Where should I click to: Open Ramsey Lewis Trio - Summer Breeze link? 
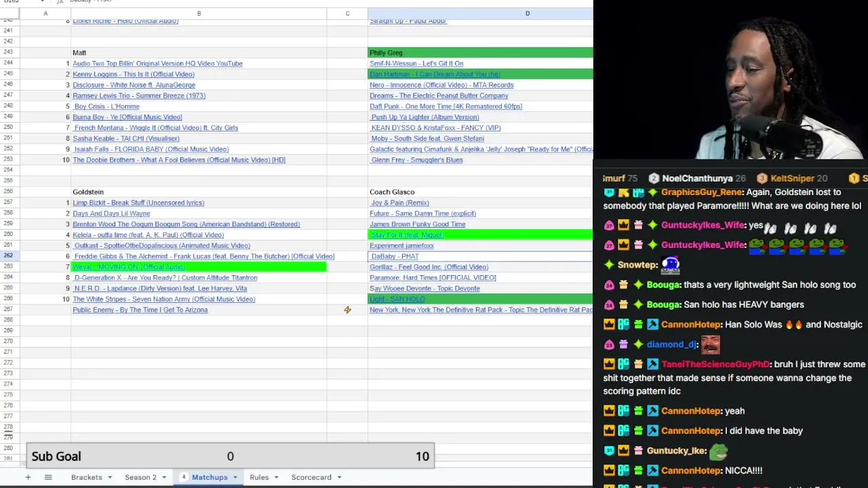[139, 96]
